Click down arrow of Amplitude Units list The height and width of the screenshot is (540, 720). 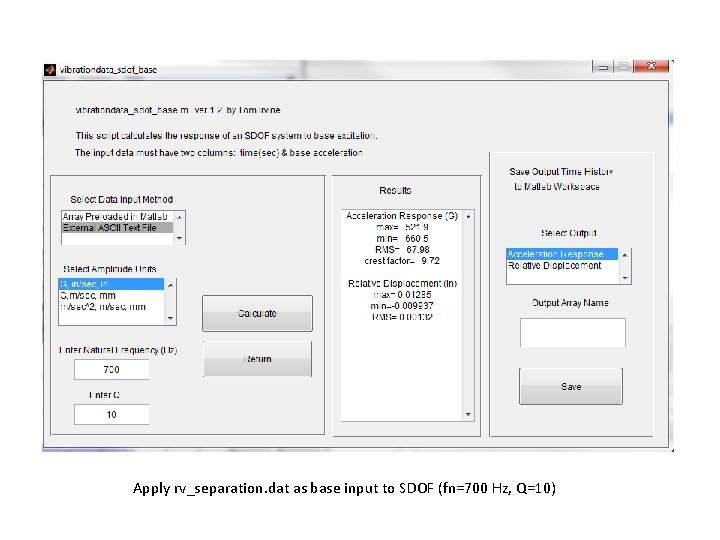(x=170, y=318)
